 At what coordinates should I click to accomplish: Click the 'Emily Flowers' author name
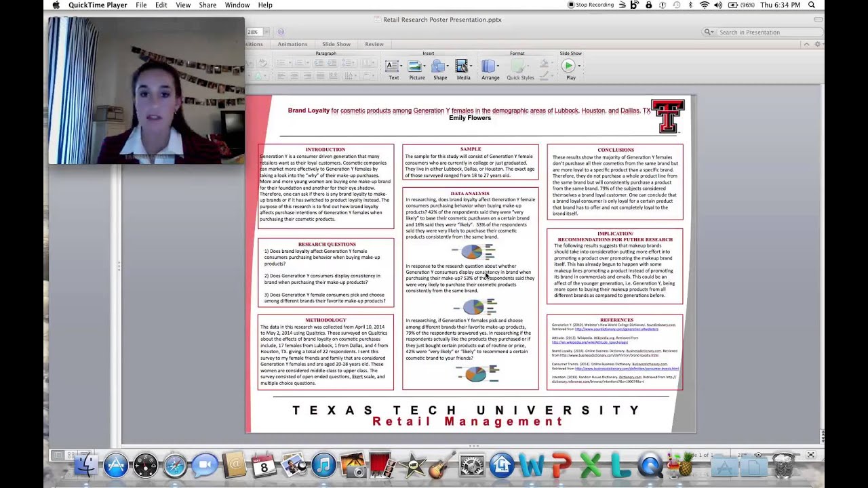[x=470, y=118]
